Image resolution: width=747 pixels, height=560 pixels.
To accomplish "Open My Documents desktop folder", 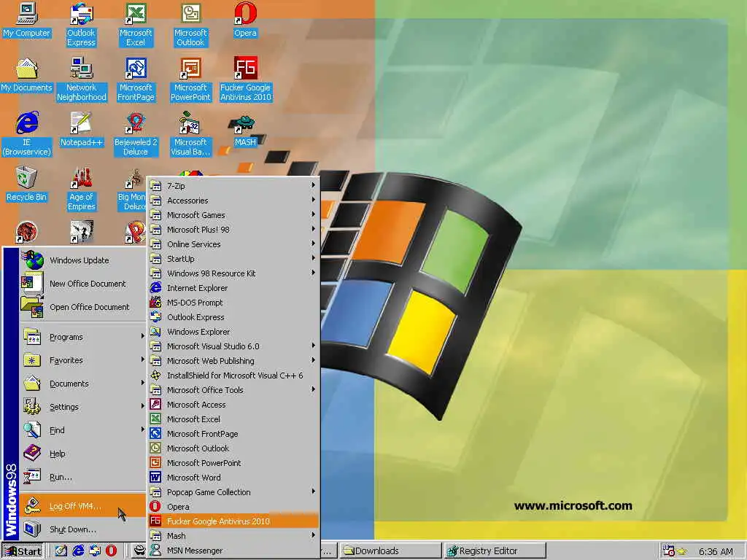I will click(27, 75).
